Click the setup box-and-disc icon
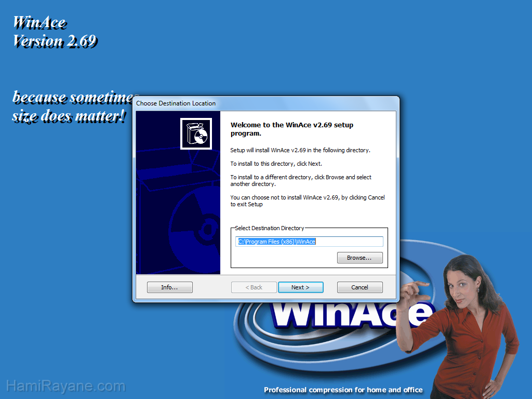532x399 pixels. [x=196, y=134]
